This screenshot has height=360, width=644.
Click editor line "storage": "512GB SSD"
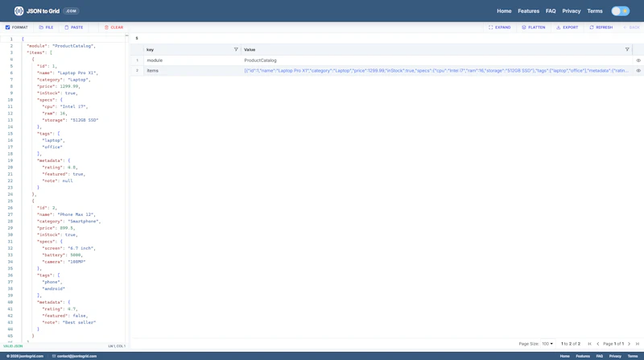click(x=70, y=120)
